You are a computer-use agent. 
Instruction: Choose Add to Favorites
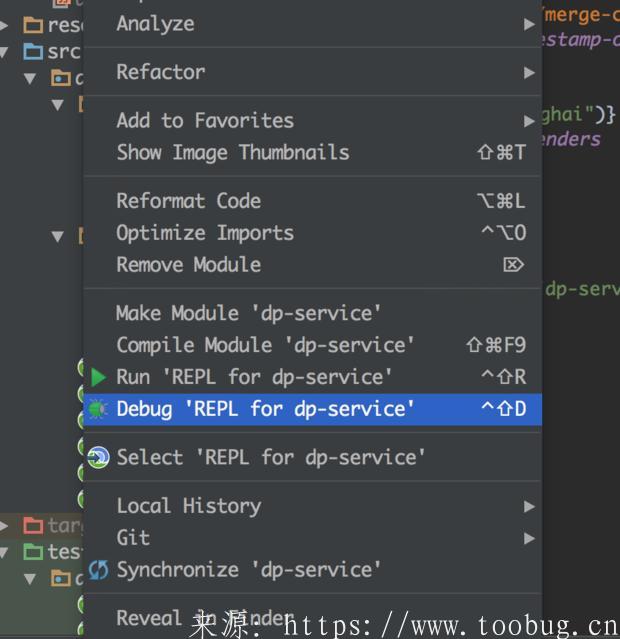(x=313, y=121)
